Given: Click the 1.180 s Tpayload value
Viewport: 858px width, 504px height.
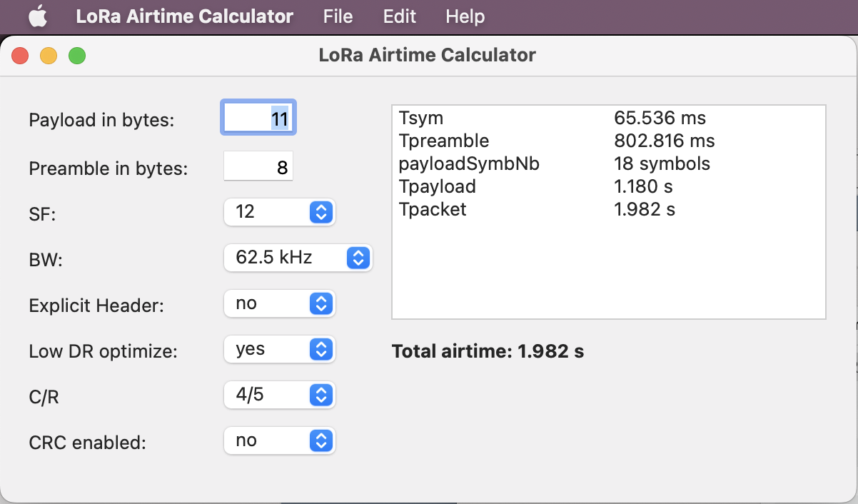Looking at the screenshot, I should pos(643,186).
